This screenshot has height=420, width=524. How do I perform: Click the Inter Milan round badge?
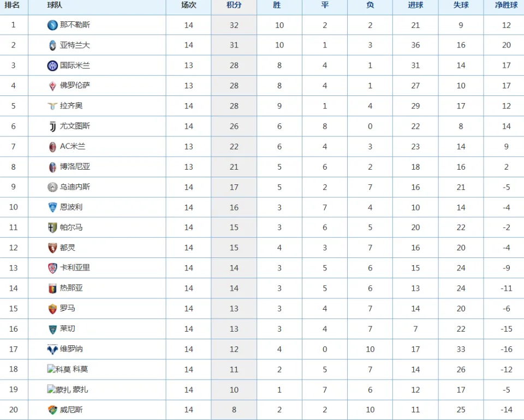click(52, 66)
